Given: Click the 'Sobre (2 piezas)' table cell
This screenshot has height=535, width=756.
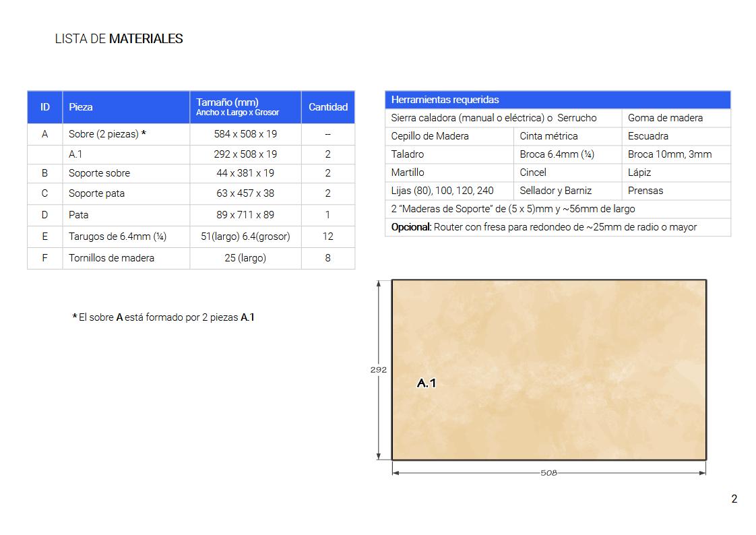Looking at the screenshot, I should click(107, 134).
